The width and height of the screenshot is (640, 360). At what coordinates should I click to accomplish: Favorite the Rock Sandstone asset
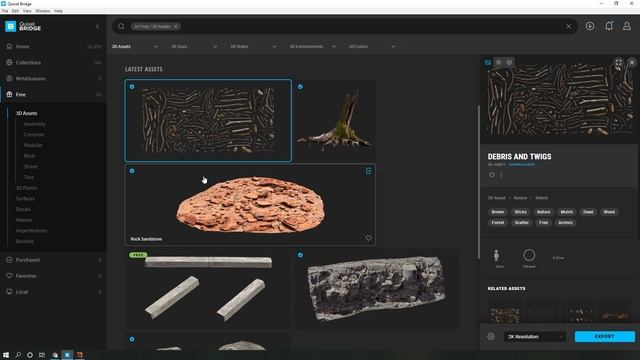368,238
